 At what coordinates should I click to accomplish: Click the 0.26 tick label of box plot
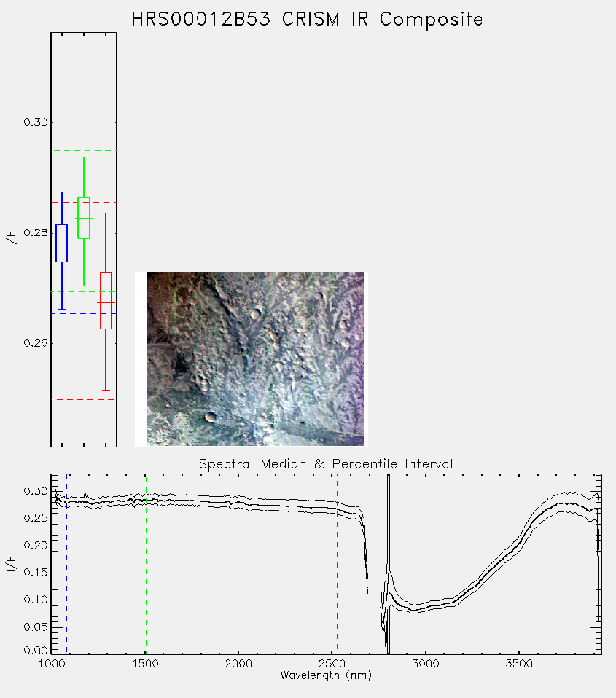[x=36, y=343]
